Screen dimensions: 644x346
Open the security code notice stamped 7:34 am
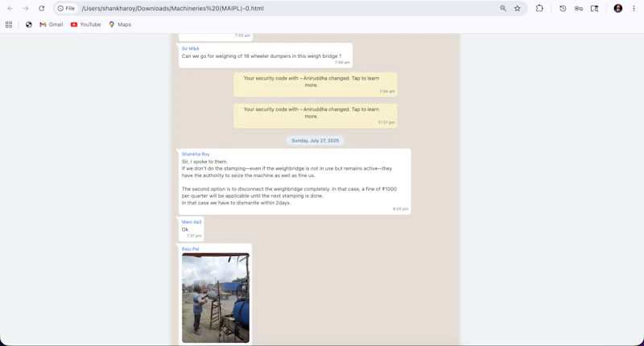coord(315,84)
